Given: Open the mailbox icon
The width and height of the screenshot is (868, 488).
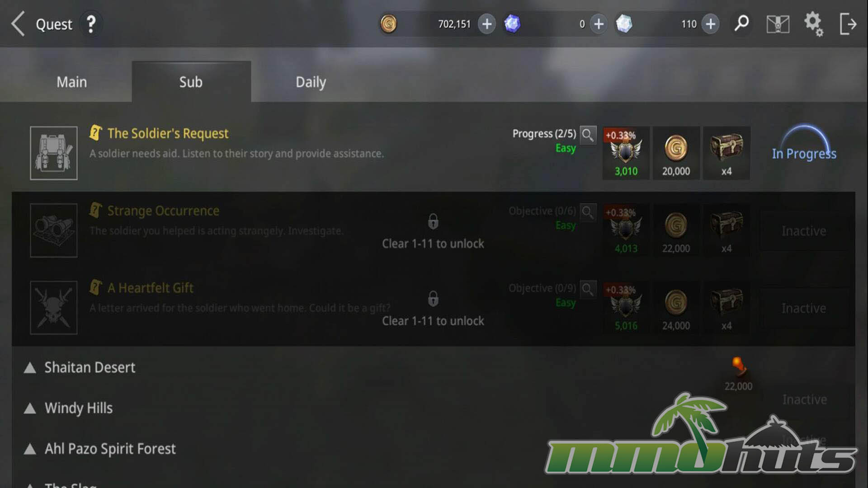Looking at the screenshot, I should [x=778, y=24].
